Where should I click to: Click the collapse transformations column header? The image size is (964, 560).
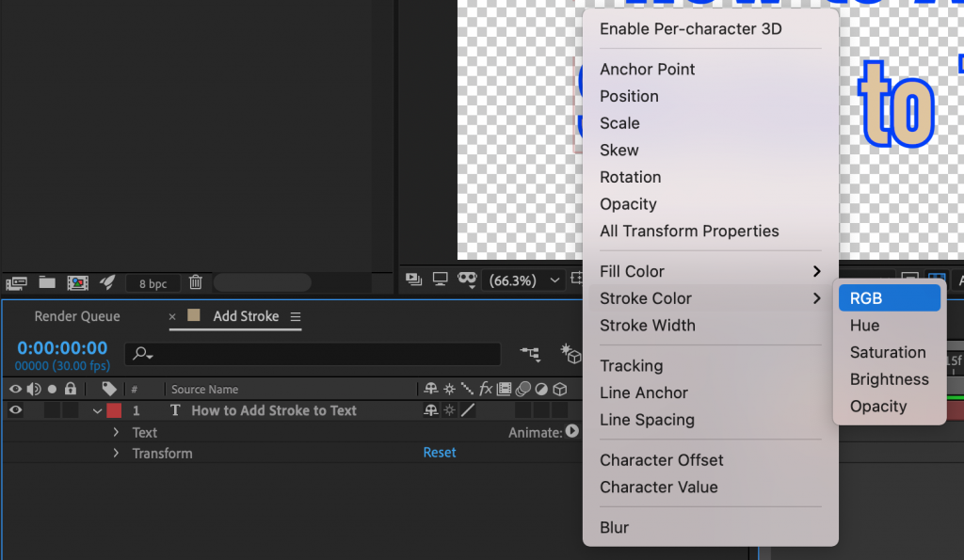tap(449, 389)
